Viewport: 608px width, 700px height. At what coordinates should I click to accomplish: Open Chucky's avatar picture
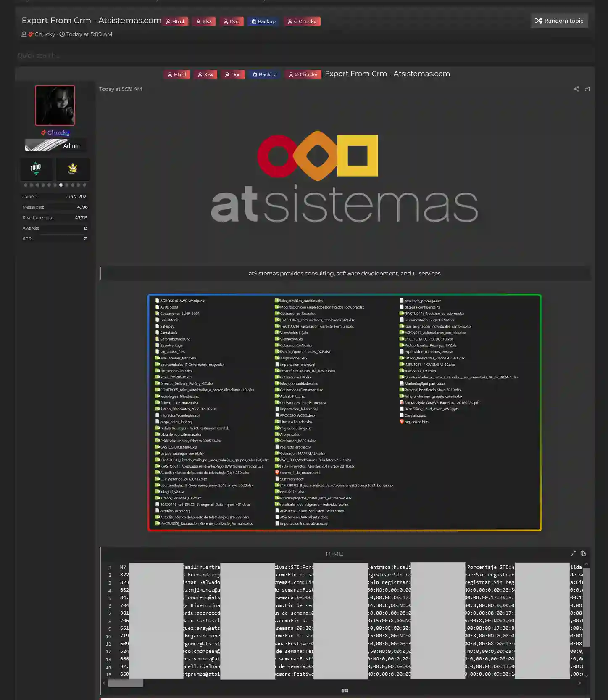pyautogui.click(x=55, y=106)
